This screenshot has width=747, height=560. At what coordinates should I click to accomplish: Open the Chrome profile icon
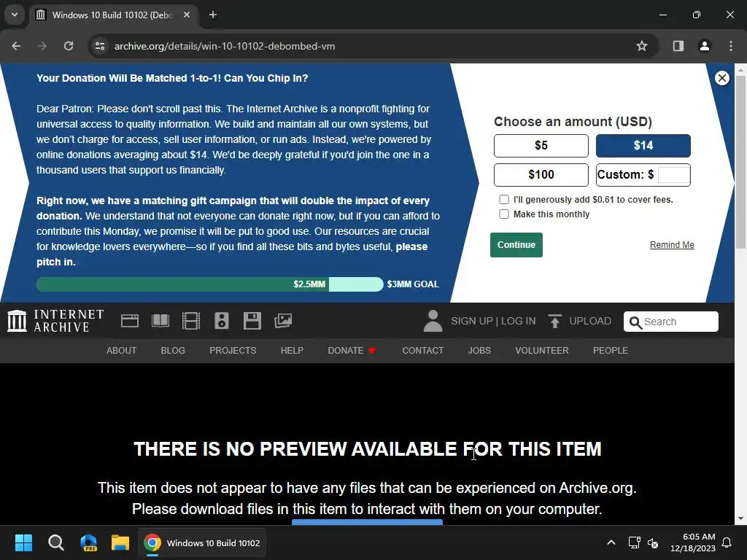point(704,46)
